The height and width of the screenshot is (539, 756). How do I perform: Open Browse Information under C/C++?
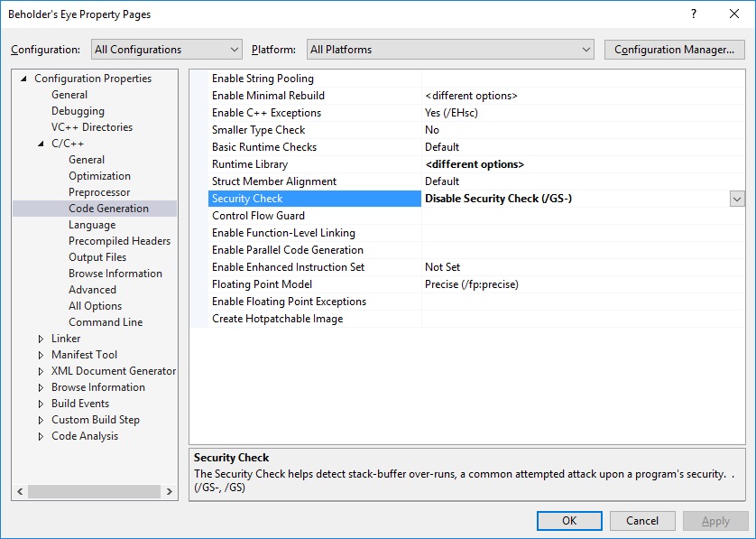coord(115,274)
